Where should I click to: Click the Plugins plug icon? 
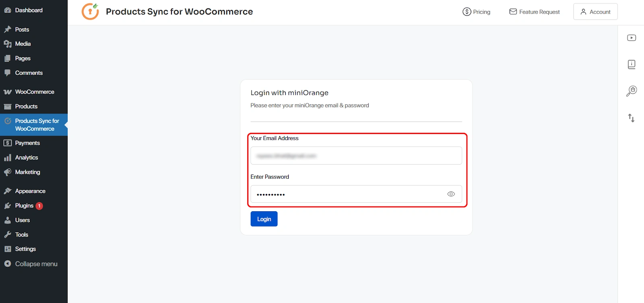point(8,206)
